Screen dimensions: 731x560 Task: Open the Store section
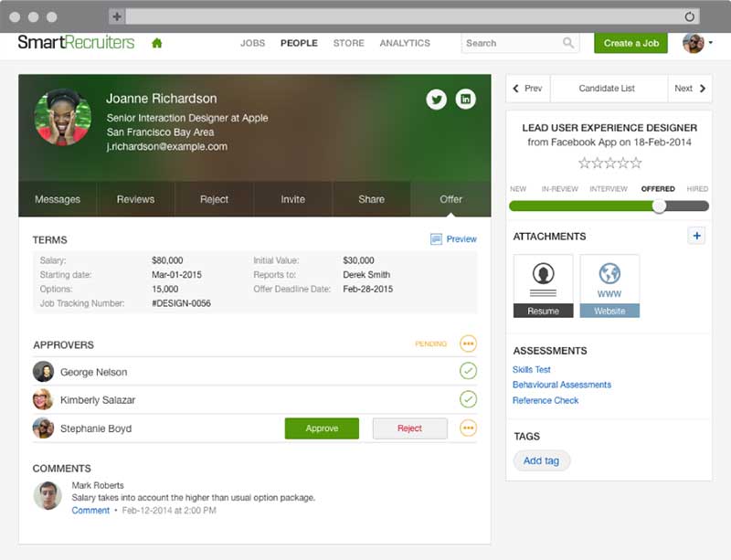349,43
